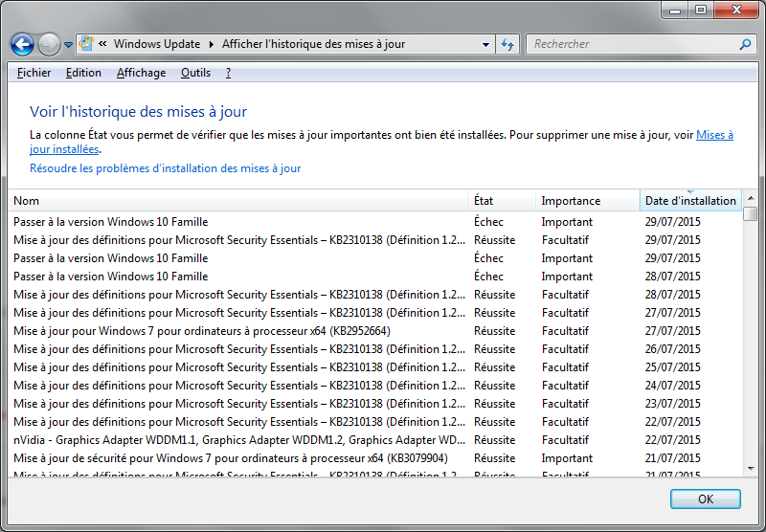The height and width of the screenshot is (532, 766).
Task: Open the Mises à jour installées link
Action: [x=714, y=135]
